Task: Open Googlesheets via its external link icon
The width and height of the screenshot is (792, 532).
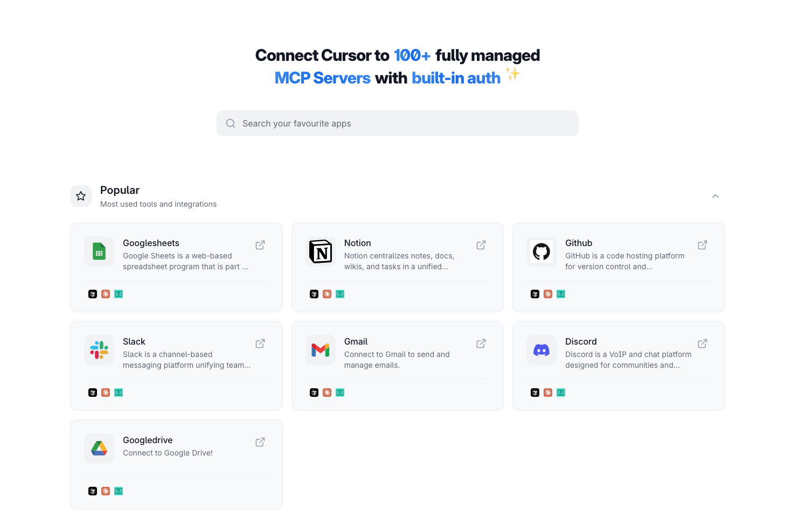Action: [x=260, y=245]
